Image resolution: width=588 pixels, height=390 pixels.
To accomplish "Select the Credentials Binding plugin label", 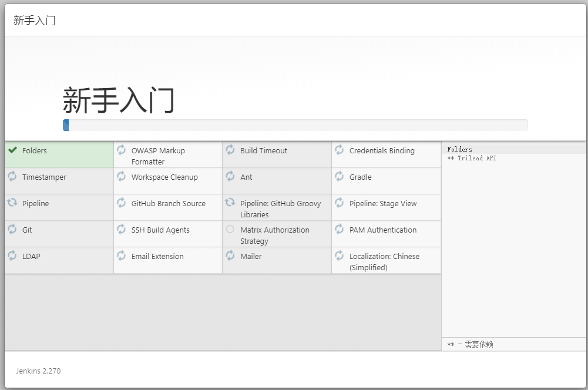I will [x=382, y=151].
